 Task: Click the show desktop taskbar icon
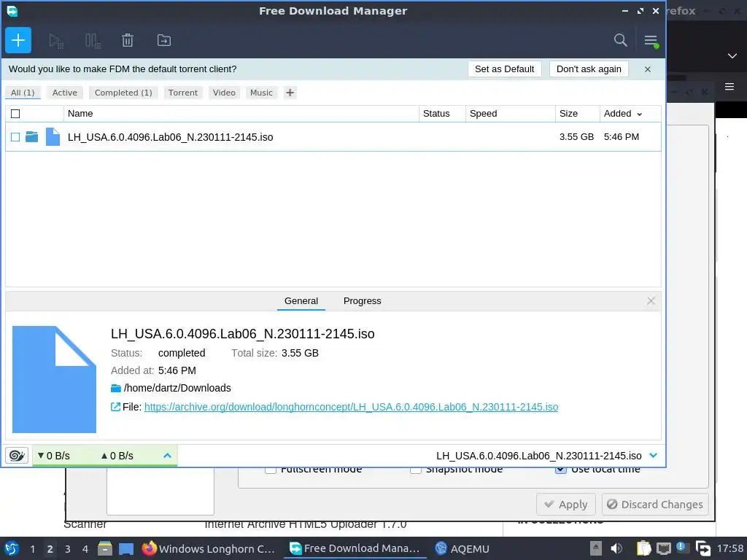[126, 549]
